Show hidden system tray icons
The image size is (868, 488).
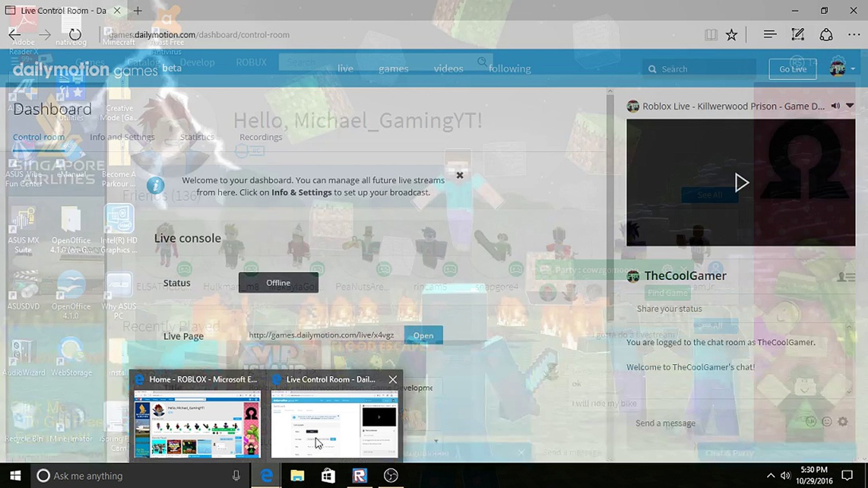(770, 475)
